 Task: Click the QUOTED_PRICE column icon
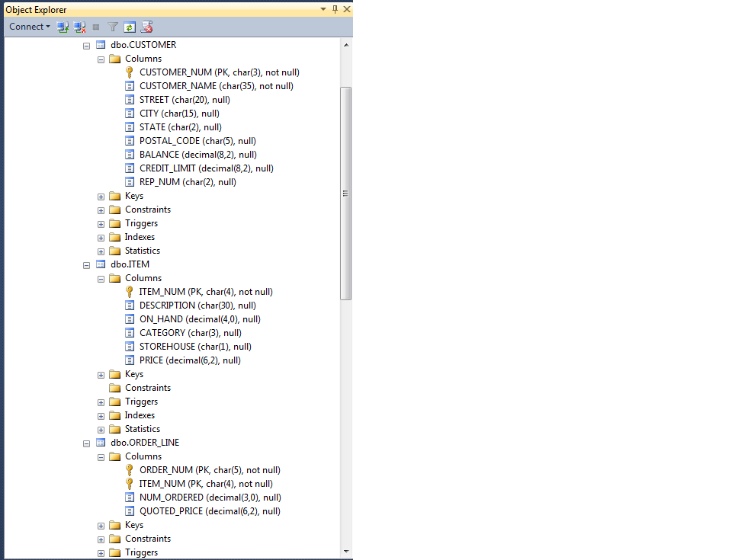pyautogui.click(x=130, y=511)
